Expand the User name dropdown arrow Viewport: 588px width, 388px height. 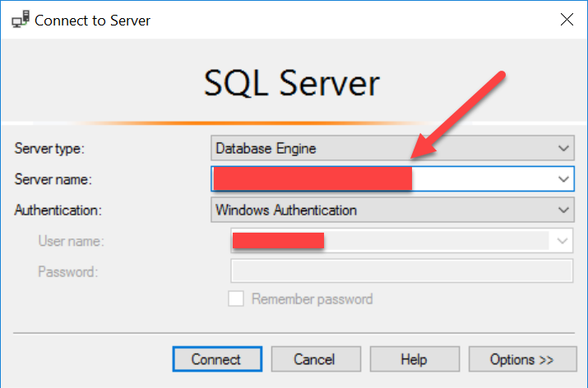(562, 241)
